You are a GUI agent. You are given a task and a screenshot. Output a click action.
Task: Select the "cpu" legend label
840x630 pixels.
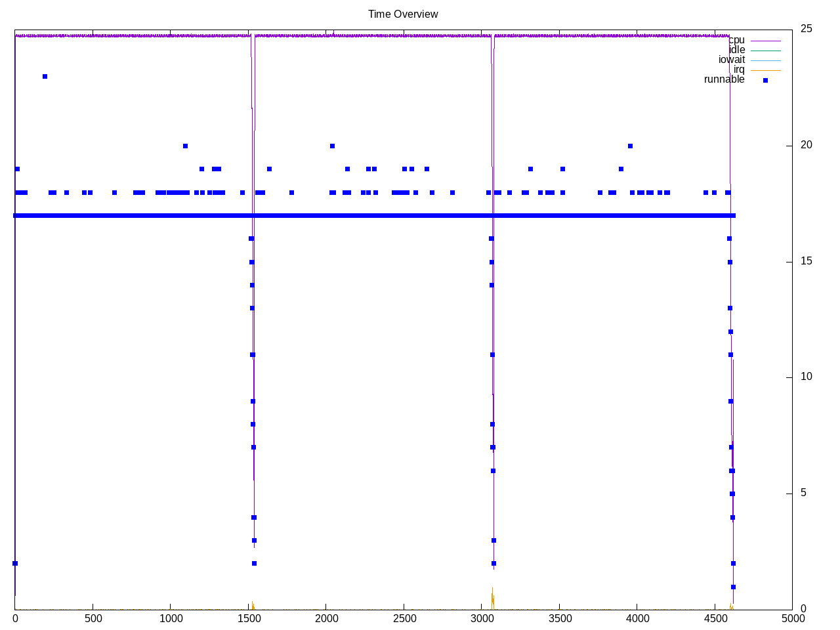[x=736, y=40]
